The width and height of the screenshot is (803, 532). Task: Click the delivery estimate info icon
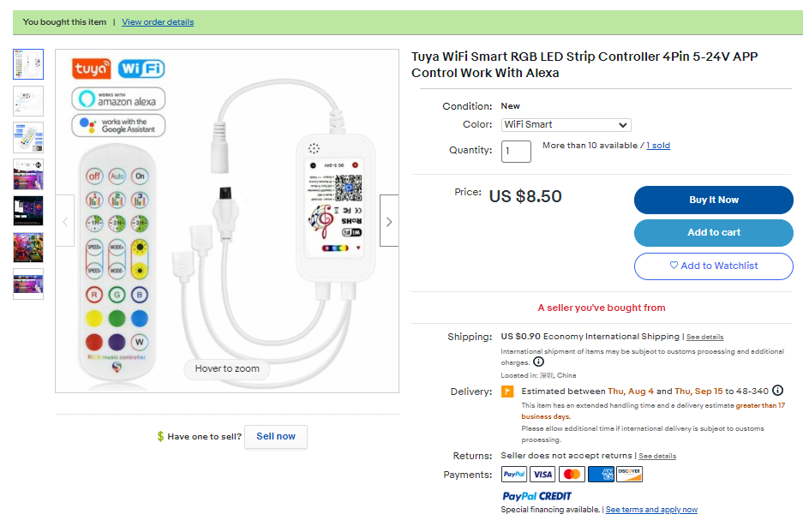click(x=778, y=391)
